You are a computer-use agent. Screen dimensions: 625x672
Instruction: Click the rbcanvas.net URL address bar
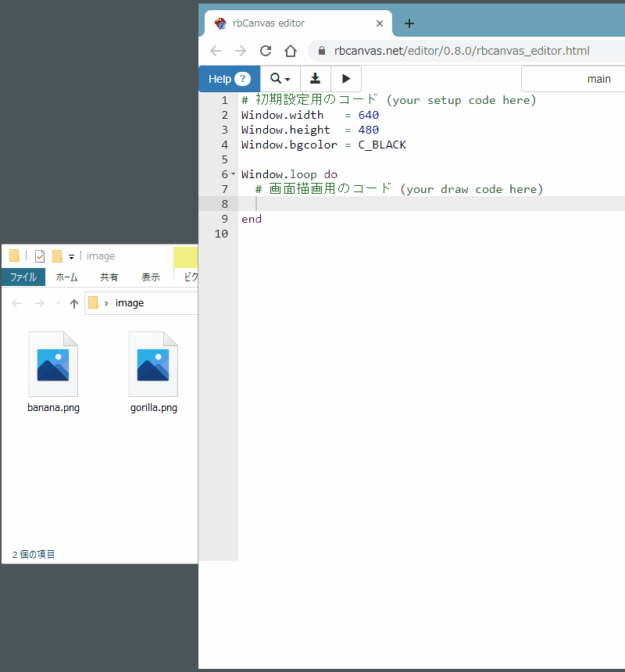pyautogui.click(x=461, y=51)
